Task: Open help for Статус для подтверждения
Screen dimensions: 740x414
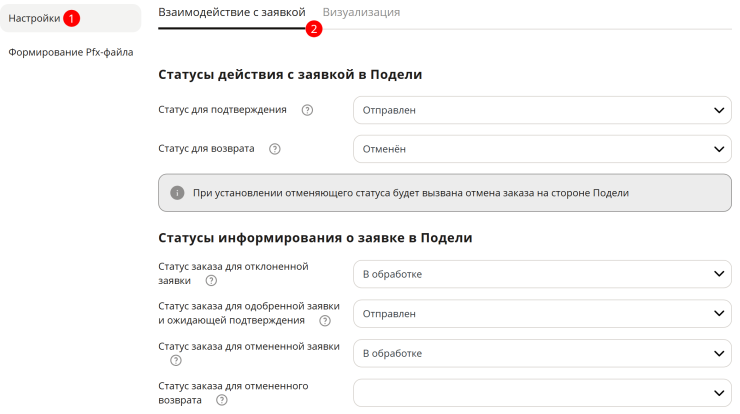Action: click(x=307, y=110)
